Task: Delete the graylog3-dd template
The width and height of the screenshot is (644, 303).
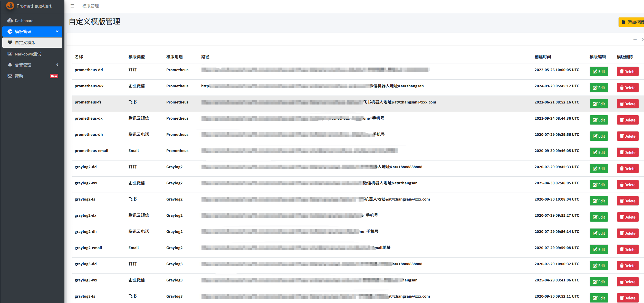Action: click(628, 266)
